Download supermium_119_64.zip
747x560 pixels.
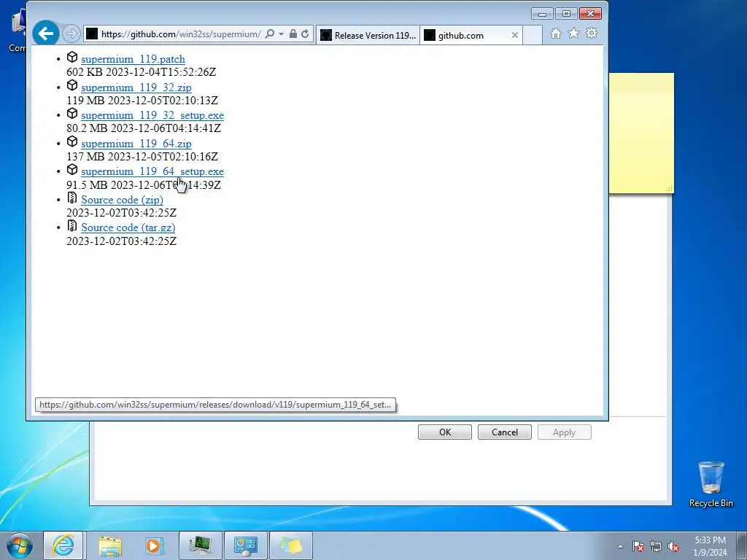(x=136, y=144)
